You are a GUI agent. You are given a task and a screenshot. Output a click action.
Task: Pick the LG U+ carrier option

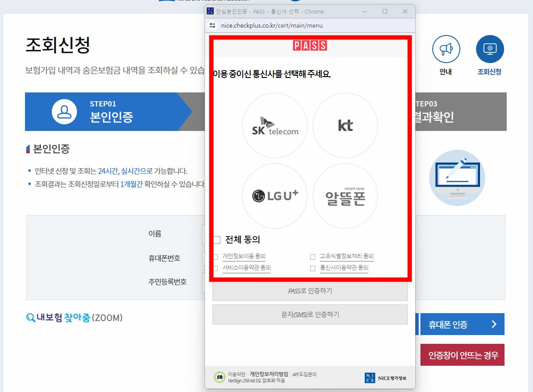[275, 196]
